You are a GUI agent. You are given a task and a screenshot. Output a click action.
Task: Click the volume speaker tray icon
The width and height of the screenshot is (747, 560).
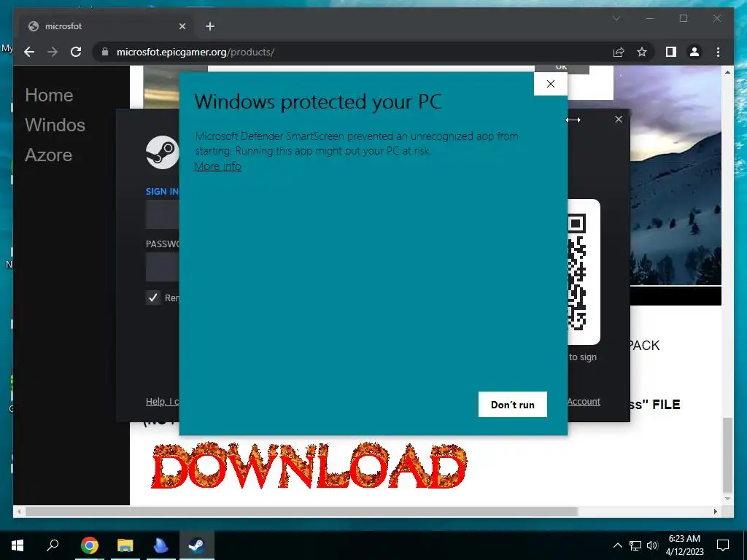[652, 545]
